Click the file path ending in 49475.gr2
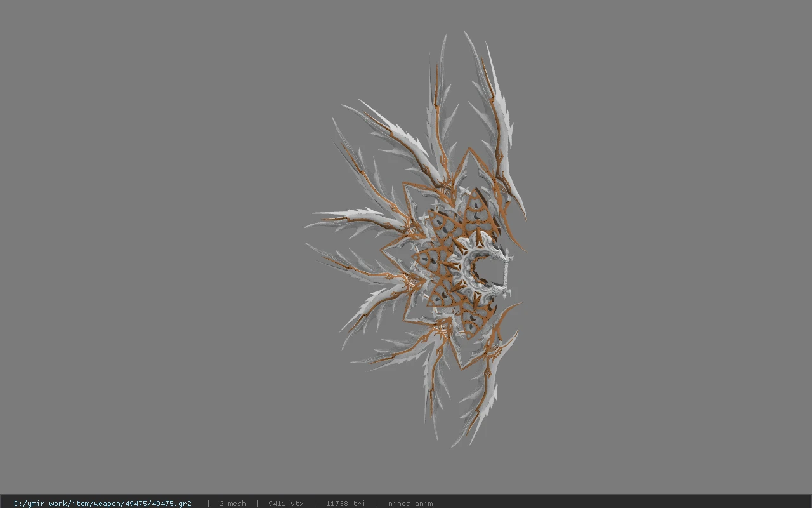This screenshot has width=812, height=508. click(103, 504)
